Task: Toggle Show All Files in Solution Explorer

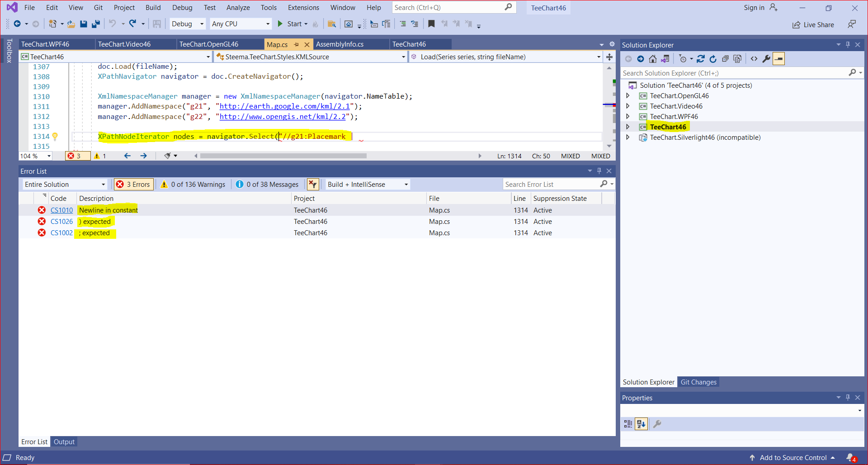Action: coord(737,59)
